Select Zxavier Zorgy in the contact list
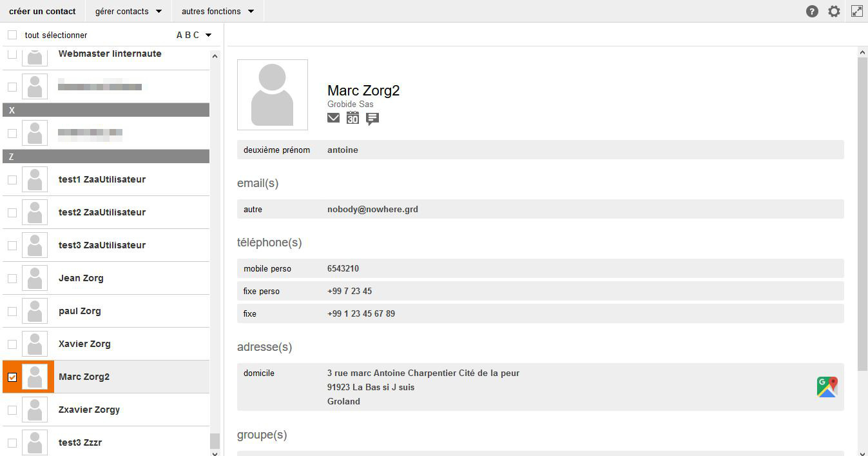This screenshot has height=456, width=868. (x=89, y=410)
